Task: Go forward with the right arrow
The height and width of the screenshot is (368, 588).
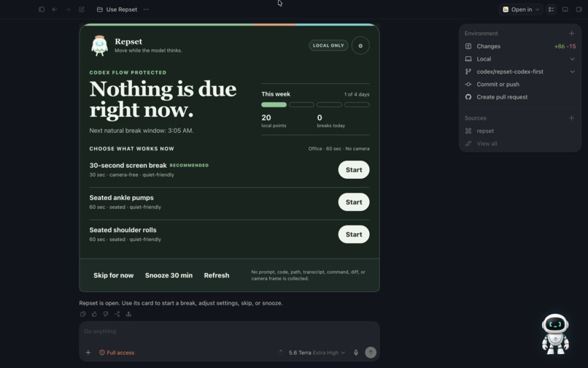Action: coord(68,9)
